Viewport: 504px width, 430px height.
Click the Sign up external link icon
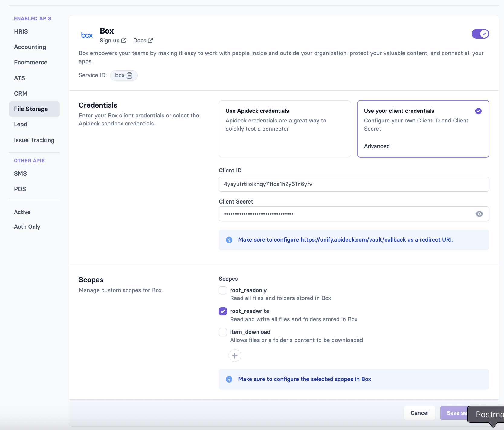[x=124, y=41]
